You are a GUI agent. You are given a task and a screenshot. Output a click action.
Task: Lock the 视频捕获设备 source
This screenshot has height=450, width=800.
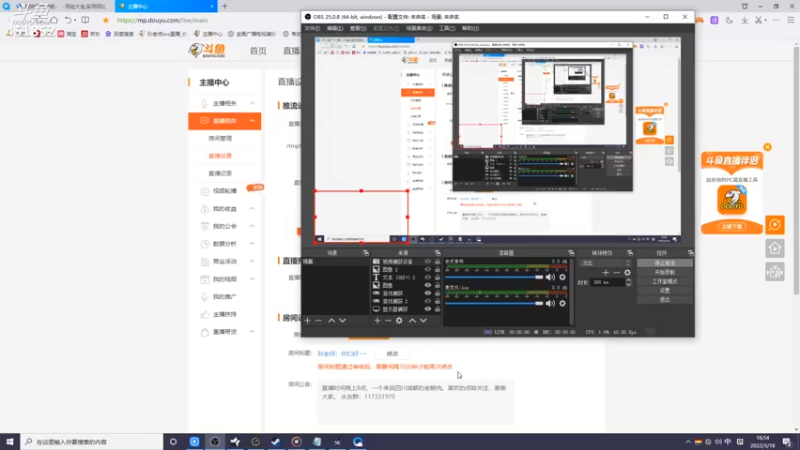click(x=437, y=261)
